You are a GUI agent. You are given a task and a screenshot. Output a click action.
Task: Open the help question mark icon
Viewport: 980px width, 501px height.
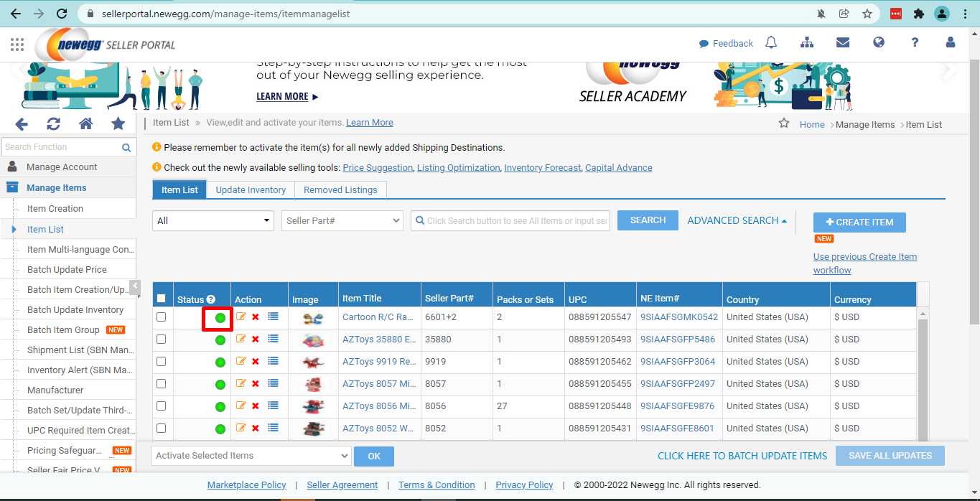(915, 43)
